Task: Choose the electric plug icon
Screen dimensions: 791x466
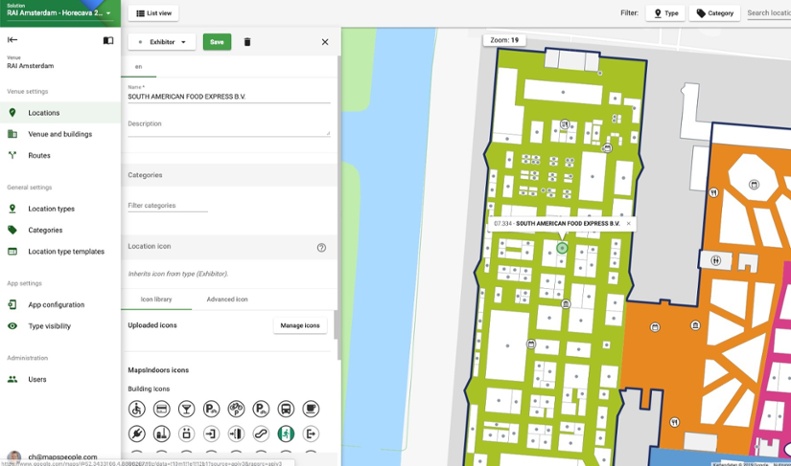Action: click(137, 434)
